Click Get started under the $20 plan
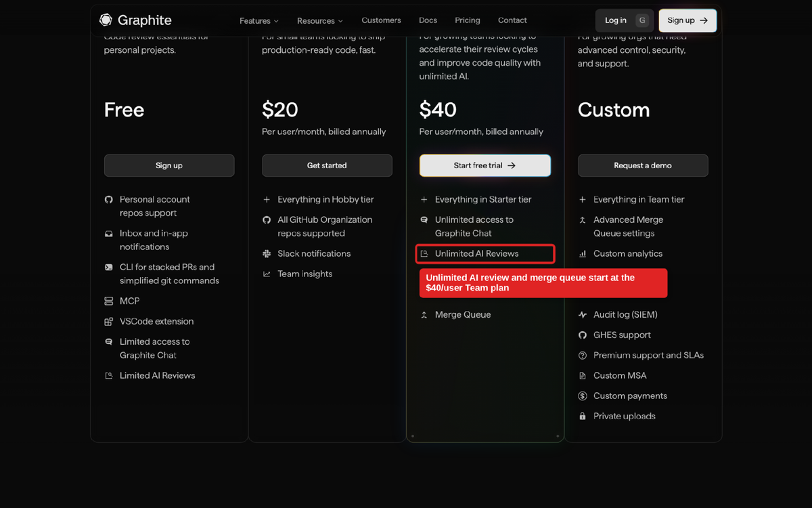The width and height of the screenshot is (812, 508). coord(327,165)
